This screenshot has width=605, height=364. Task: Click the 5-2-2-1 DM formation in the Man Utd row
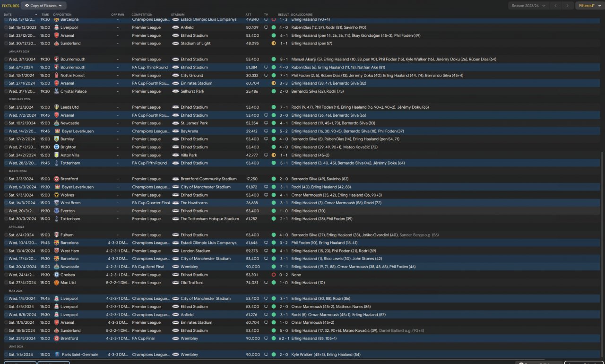pyautogui.click(x=118, y=283)
